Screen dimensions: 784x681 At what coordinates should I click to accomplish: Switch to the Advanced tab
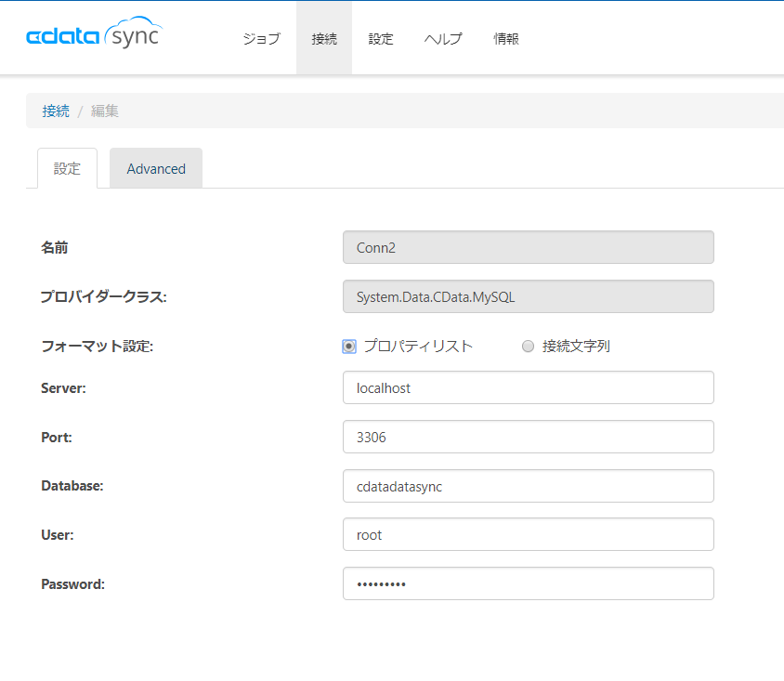pos(156,168)
